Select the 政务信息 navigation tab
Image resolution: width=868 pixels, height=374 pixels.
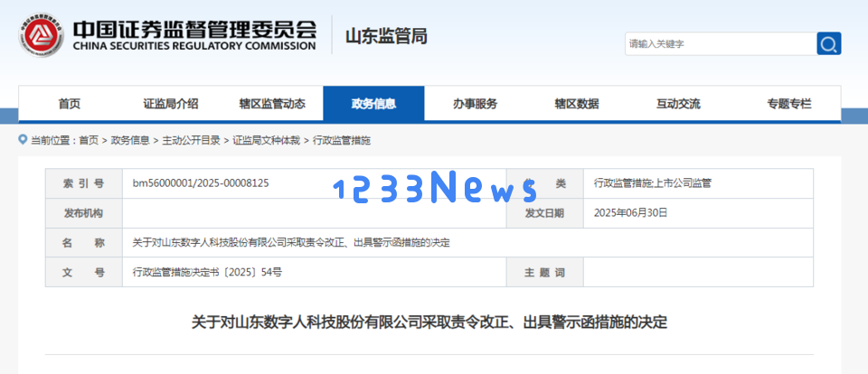tap(373, 104)
